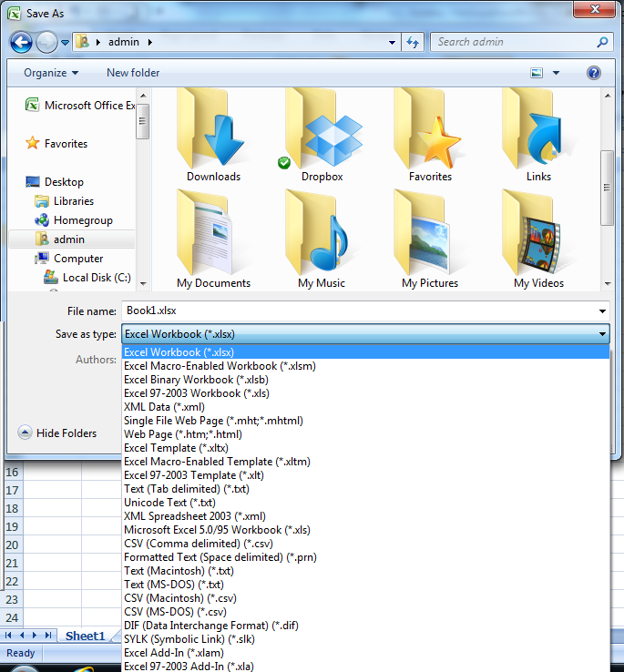Select admin in the navigation pane

click(72, 239)
